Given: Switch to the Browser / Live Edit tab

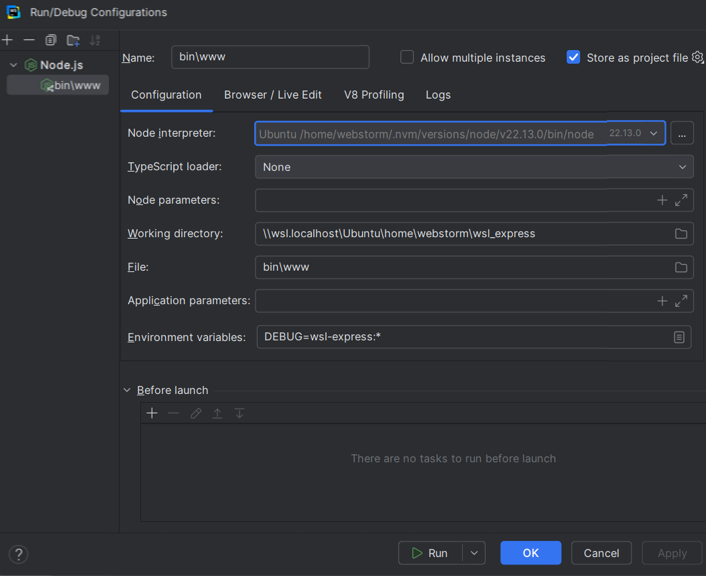Looking at the screenshot, I should (x=273, y=95).
